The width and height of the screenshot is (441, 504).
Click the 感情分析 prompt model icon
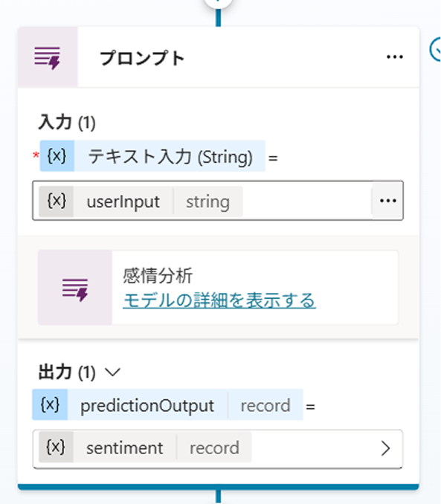[x=75, y=288]
